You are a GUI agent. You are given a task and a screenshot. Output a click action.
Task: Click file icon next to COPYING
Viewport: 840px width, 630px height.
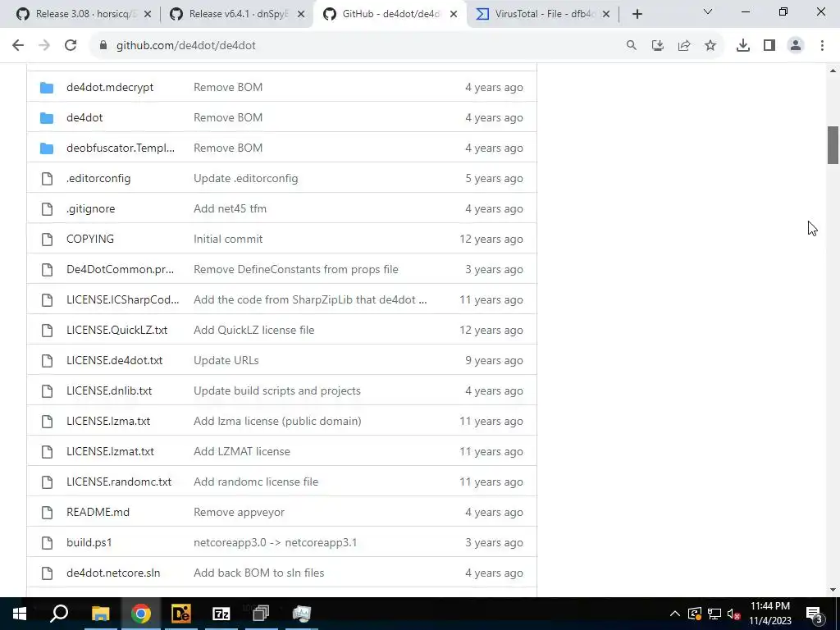47,239
